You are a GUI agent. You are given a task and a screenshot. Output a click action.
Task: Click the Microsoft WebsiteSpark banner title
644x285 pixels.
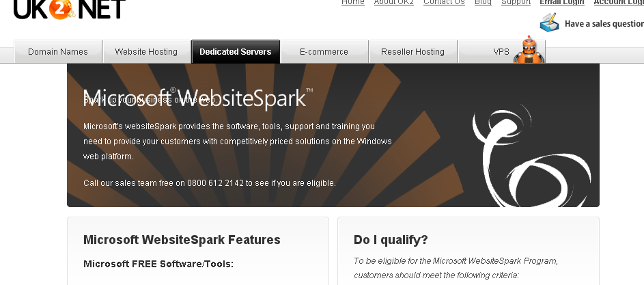tap(198, 98)
